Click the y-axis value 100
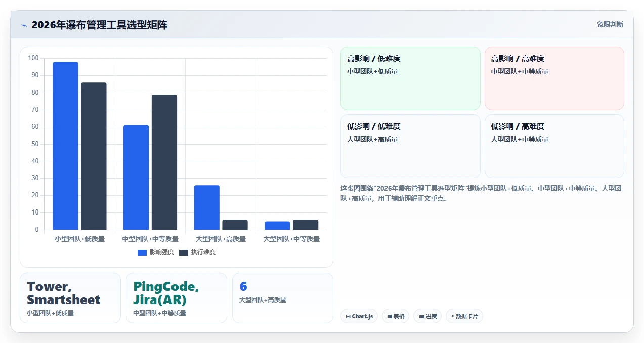Image resolution: width=644 pixels, height=343 pixels. (x=33, y=58)
